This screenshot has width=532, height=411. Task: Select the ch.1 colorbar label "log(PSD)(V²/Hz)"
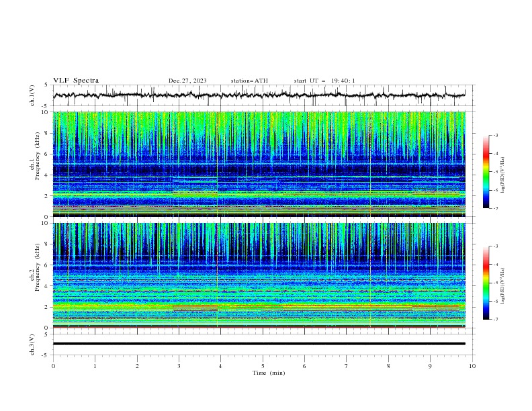point(503,175)
